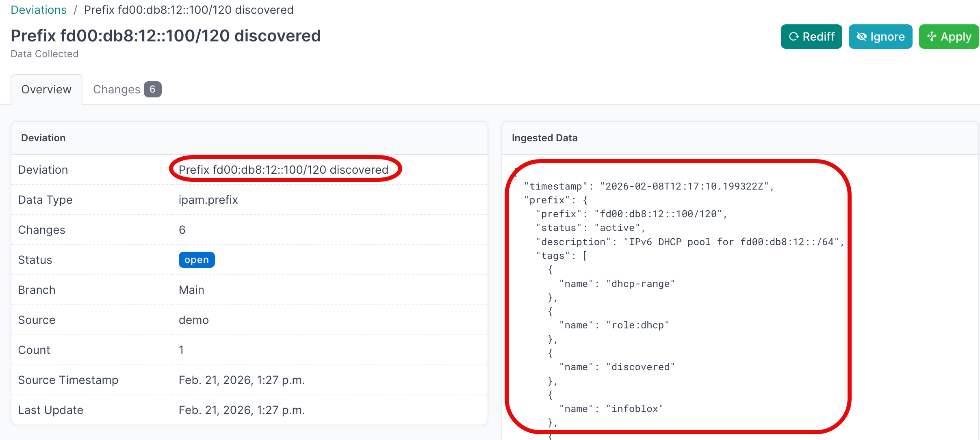
Task: Click the "open" status badge
Action: pyautogui.click(x=197, y=259)
